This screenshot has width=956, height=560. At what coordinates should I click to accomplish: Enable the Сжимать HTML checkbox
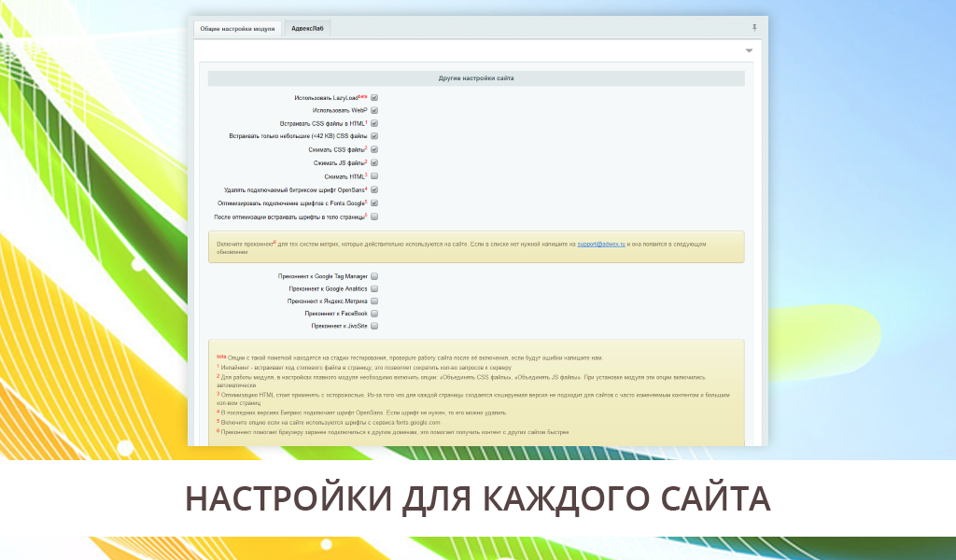374,175
